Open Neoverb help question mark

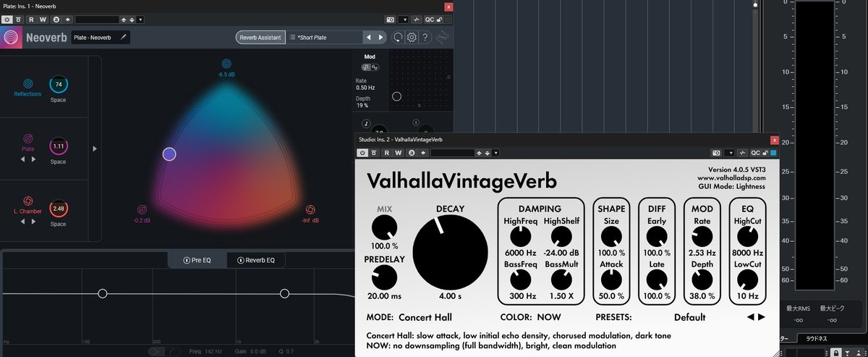[425, 38]
